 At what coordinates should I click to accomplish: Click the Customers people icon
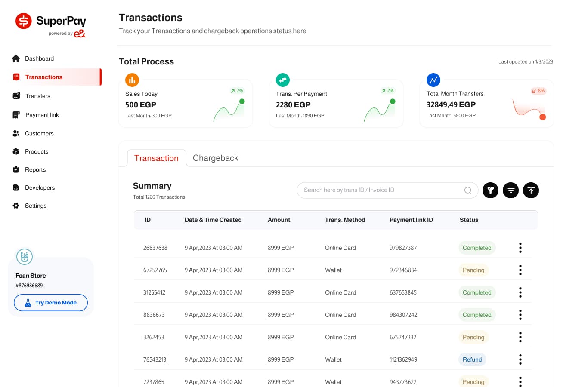(x=16, y=133)
